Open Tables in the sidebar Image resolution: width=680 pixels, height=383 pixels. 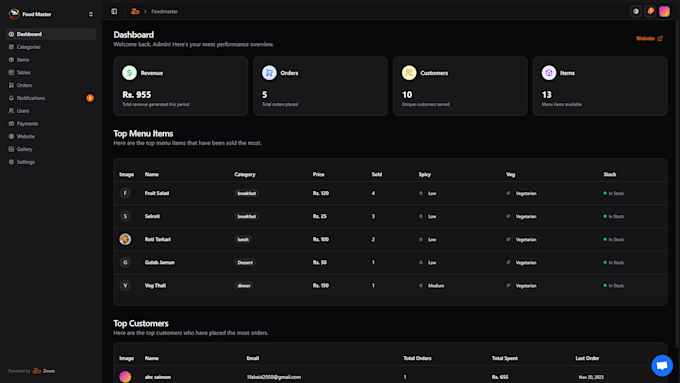[51, 72]
